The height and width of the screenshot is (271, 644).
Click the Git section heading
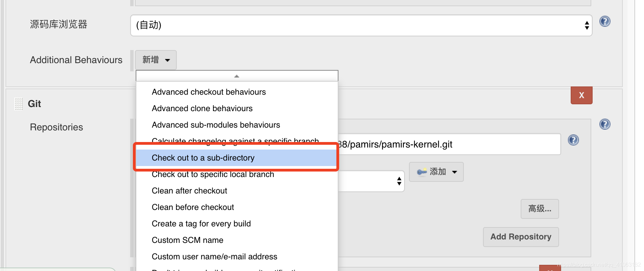[34, 104]
